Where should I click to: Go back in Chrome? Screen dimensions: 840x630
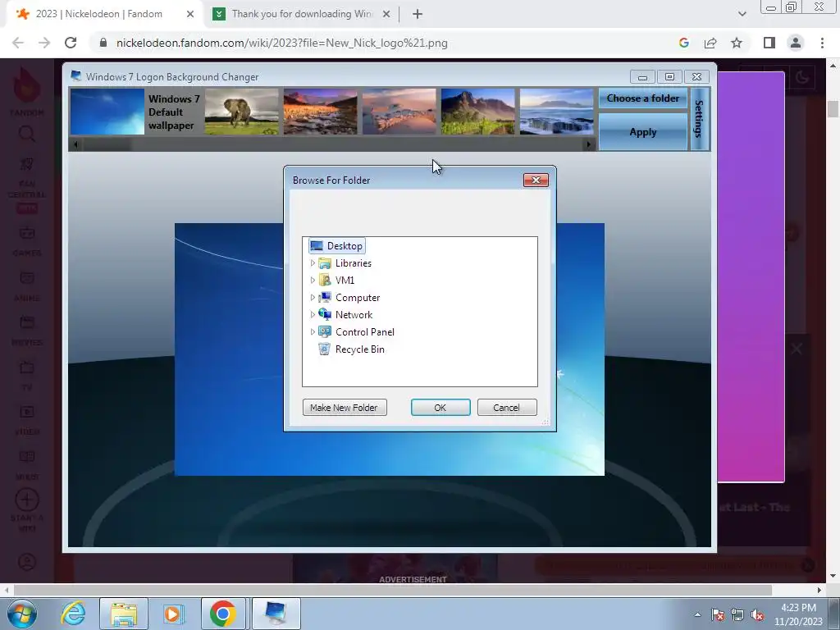[18, 43]
